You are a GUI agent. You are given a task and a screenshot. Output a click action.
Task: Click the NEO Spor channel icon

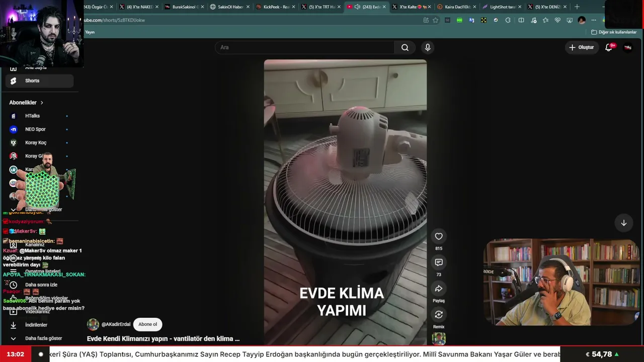(x=14, y=129)
